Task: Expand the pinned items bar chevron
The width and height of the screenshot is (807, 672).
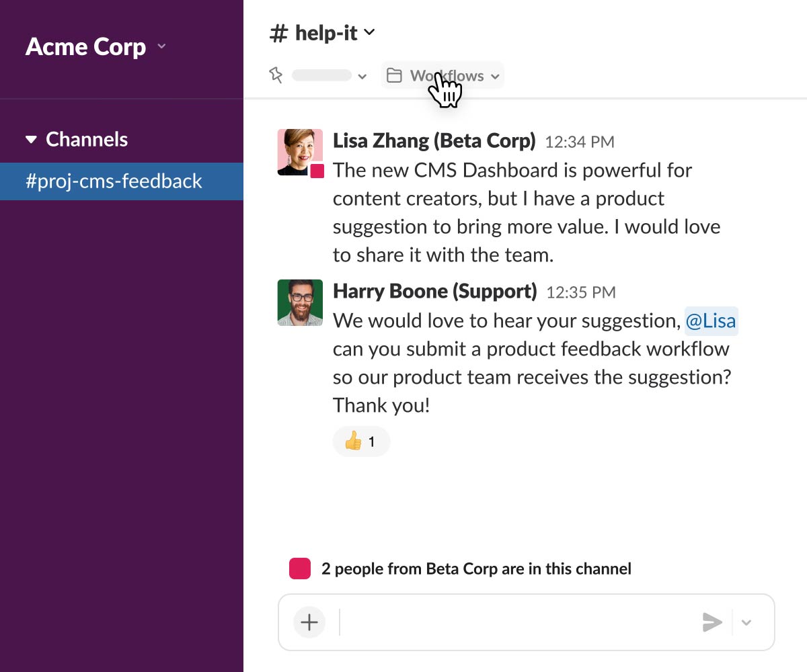Action: pyautogui.click(x=362, y=76)
